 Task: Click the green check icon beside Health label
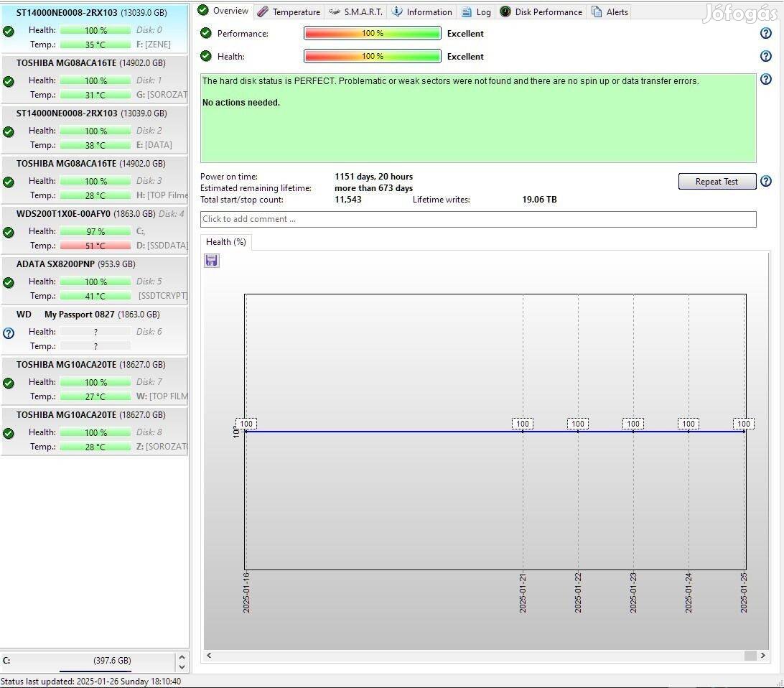[x=205, y=56]
